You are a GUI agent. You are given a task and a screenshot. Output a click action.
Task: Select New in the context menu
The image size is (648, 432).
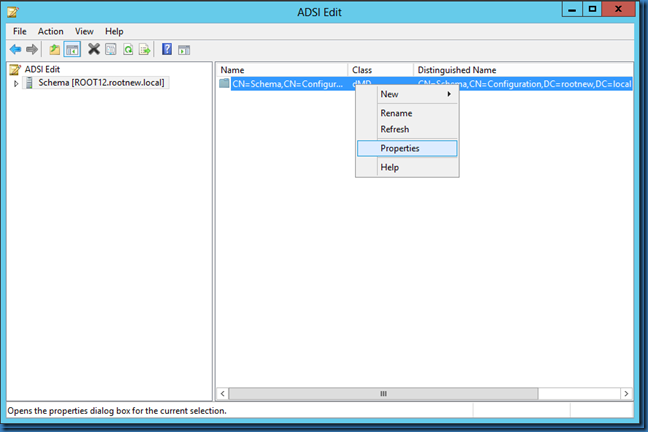coord(407,94)
